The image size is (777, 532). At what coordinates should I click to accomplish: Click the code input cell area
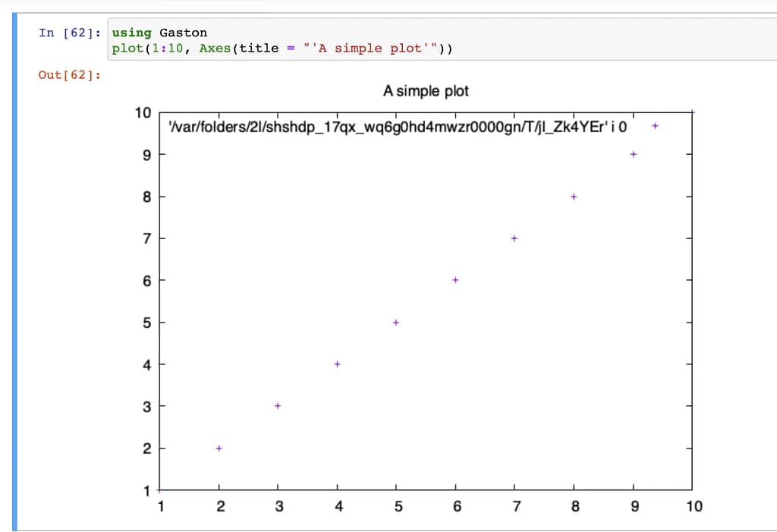442,39
